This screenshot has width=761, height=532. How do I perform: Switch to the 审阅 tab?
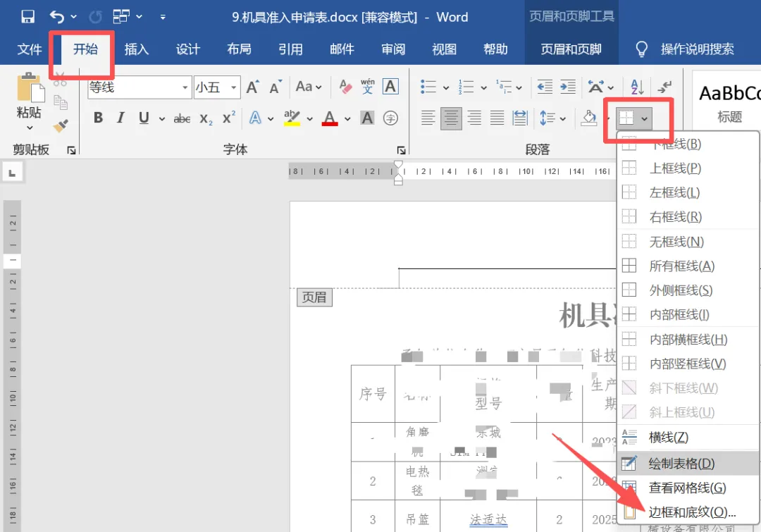pos(393,49)
